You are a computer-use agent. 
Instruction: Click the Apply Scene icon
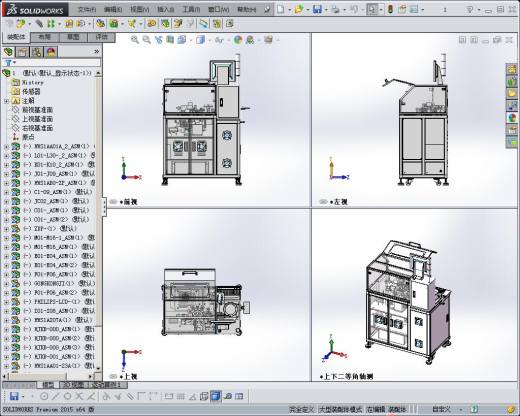[x=250, y=40]
